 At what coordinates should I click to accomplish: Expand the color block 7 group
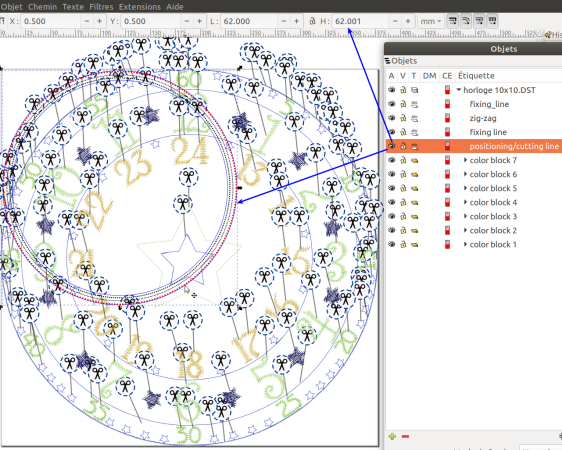(465, 160)
